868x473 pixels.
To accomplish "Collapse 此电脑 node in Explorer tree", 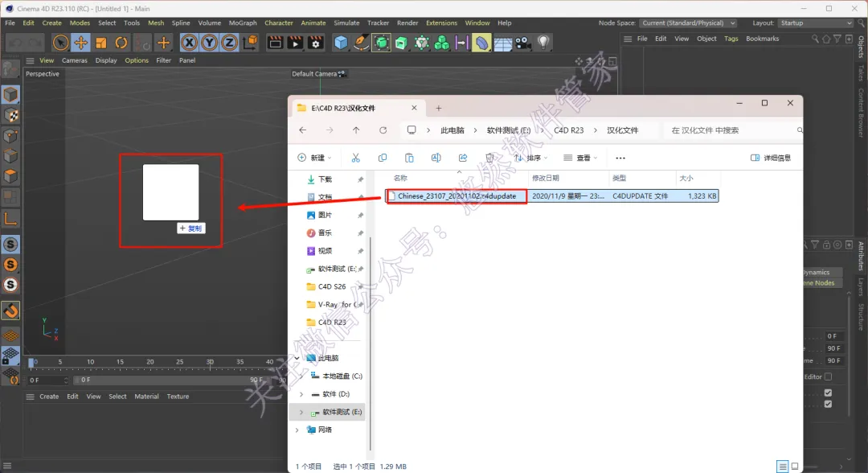I will coord(297,358).
